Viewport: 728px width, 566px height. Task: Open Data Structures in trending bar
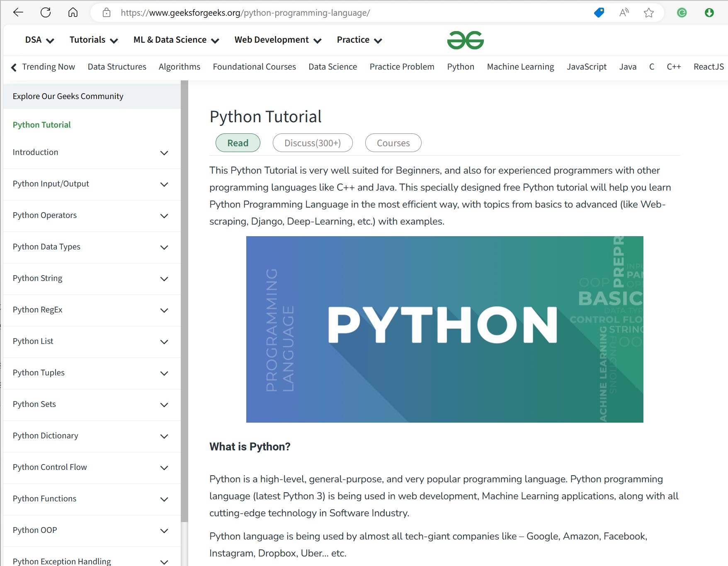pyautogui.click(x=117, y=67)
